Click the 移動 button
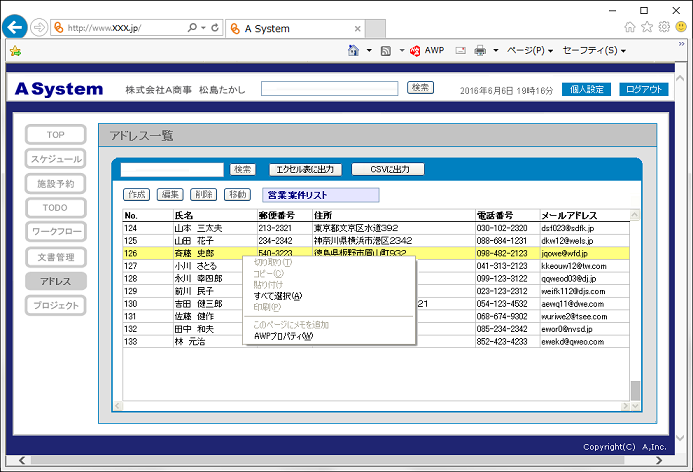 [238, 194]
